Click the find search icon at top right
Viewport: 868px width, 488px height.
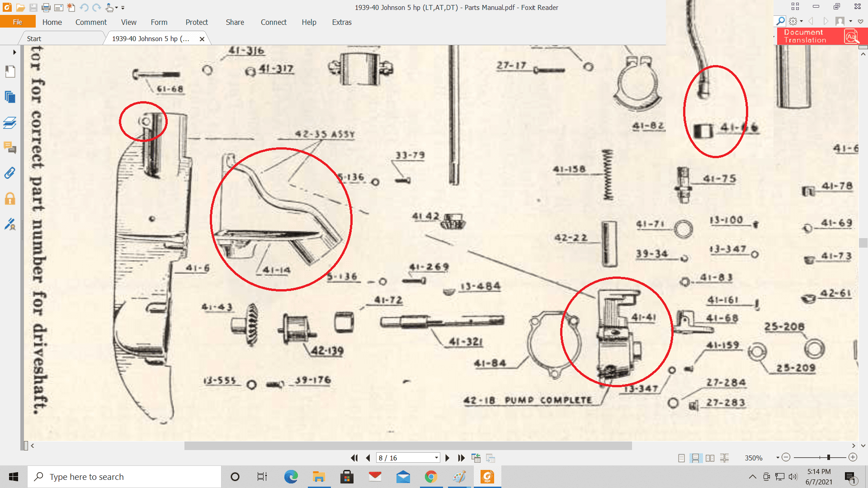[x=780, y=21]
